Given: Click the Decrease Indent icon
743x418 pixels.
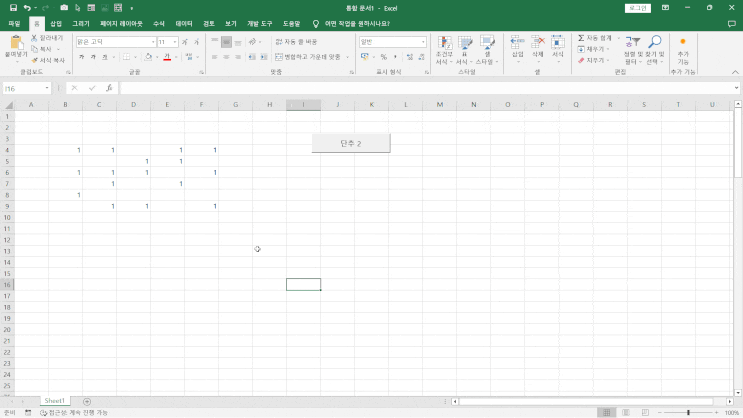Looking at the screenshot, I should 252,57.
